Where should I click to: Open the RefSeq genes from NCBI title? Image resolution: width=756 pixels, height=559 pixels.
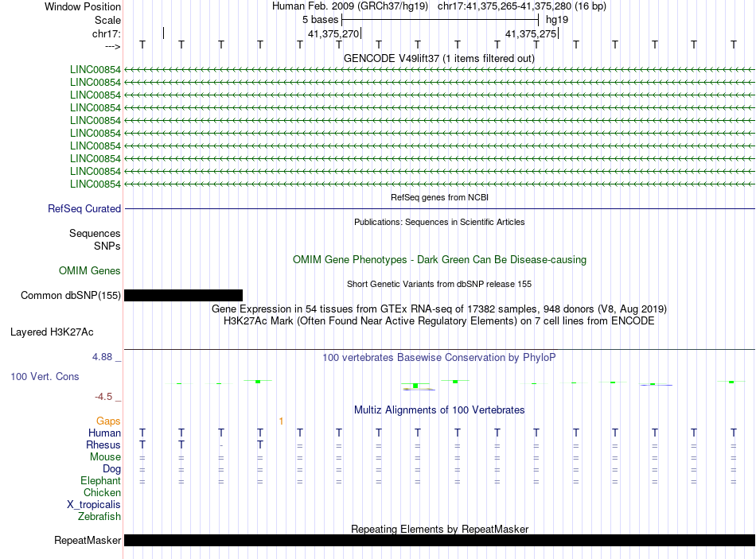[439, 197]
